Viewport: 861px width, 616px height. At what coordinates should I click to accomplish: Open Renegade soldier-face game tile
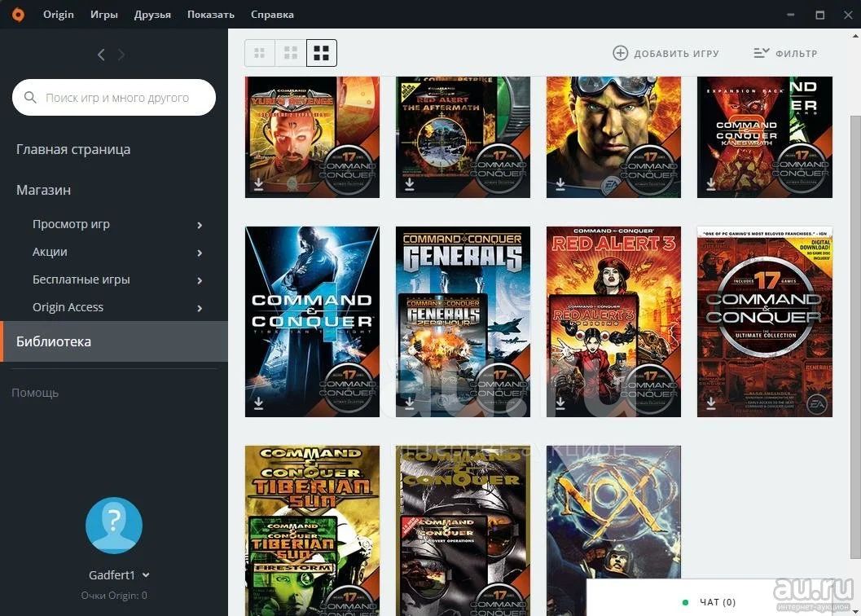click(613, 137)
